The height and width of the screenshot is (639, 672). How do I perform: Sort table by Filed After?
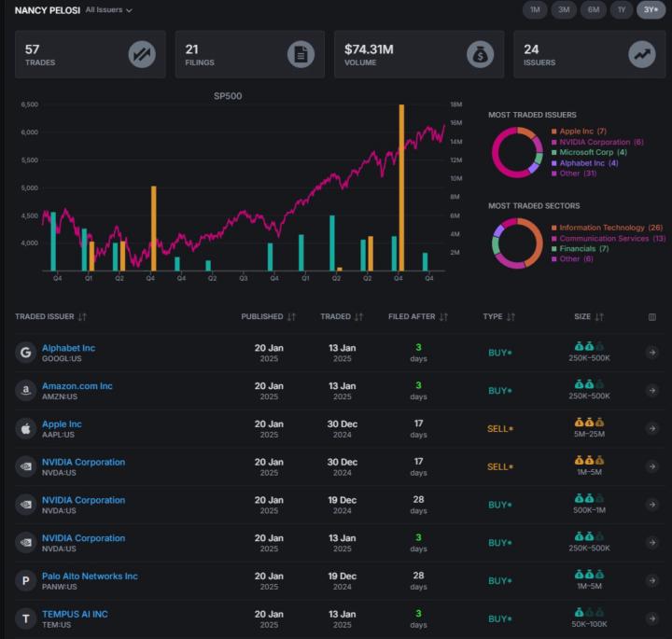point(417,317)
